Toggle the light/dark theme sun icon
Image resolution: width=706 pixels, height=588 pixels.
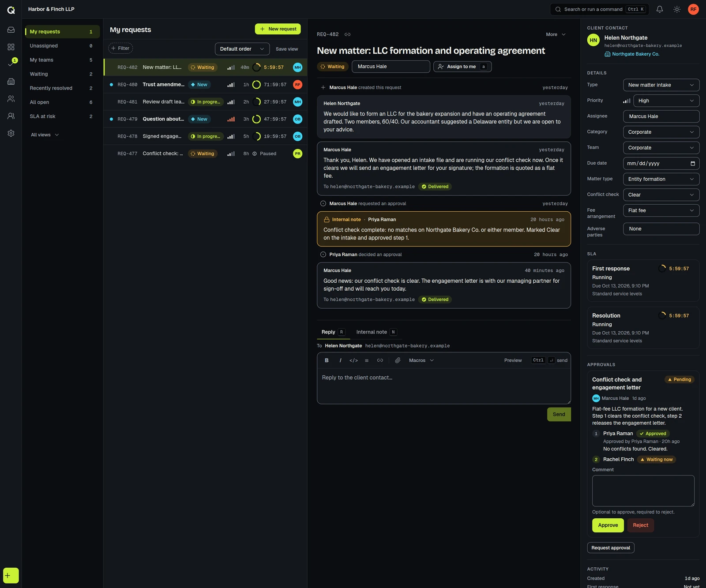(677, 9)
